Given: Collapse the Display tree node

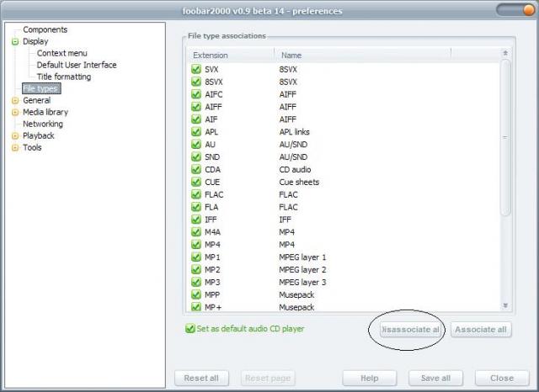Looking at the screenshot, I should 15,41.
